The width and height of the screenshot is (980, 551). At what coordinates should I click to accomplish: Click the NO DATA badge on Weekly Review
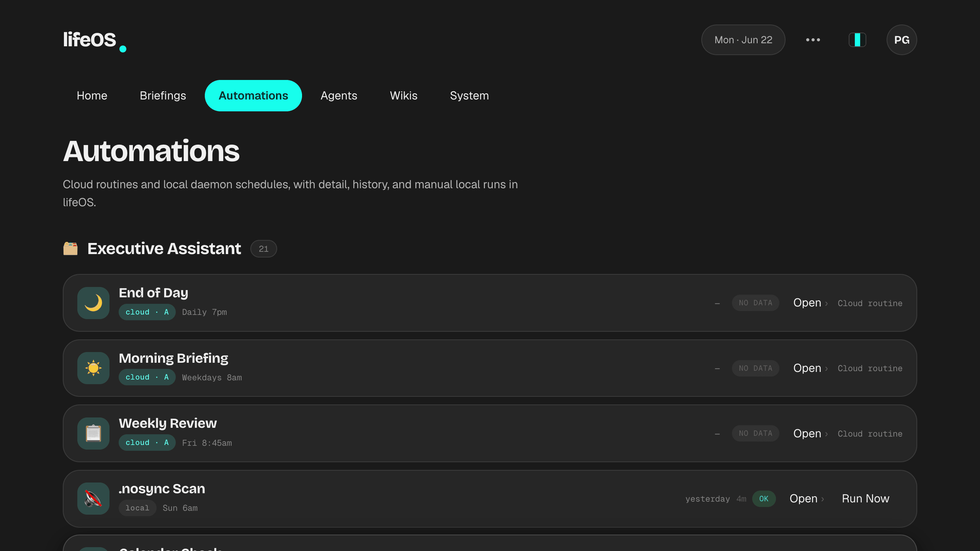click(x=755, y=434)
